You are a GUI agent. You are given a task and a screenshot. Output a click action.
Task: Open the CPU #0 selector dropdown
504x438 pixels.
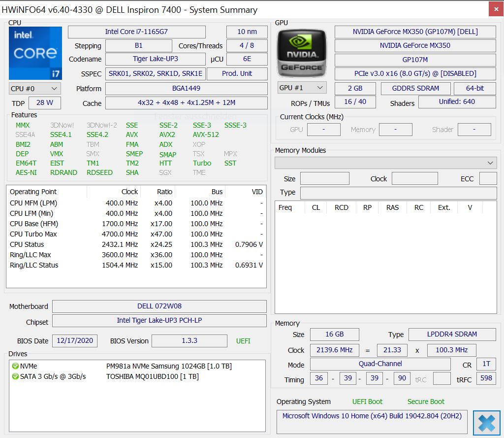point(35,89)
